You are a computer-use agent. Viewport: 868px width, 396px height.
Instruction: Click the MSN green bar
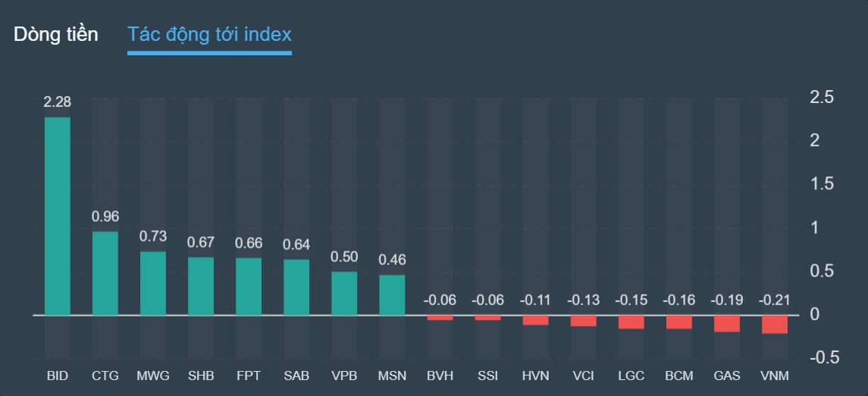click(392, 295)
